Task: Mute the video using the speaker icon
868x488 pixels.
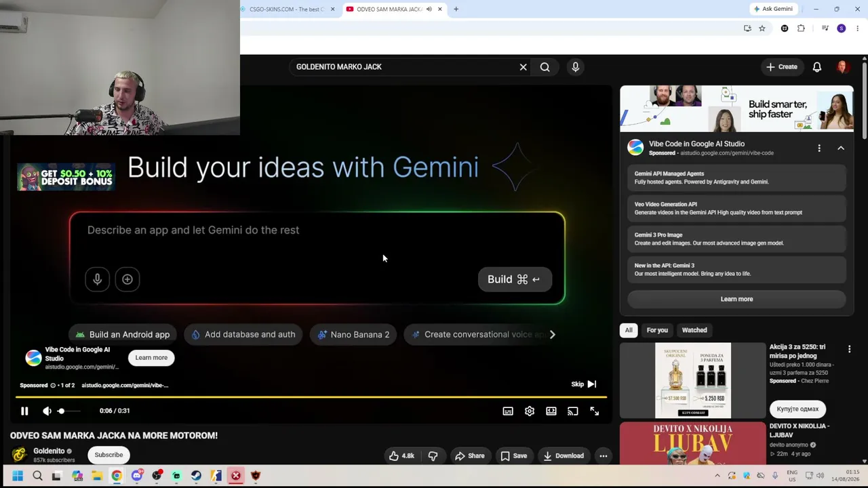Action: tap(47, 411)
